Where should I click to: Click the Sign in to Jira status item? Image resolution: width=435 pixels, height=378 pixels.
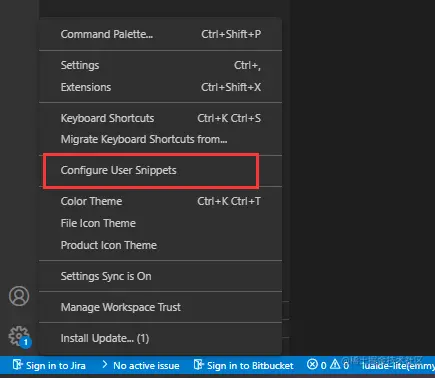point(49,365)
